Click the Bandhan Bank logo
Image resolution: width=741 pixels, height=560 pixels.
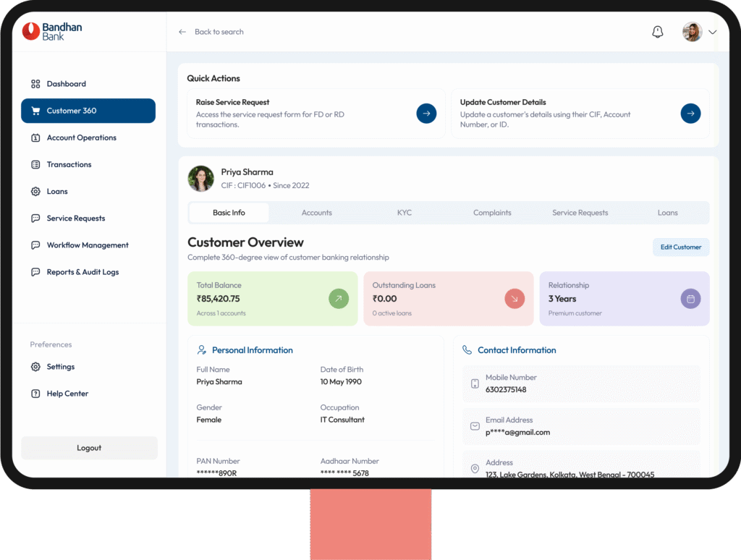pyautogui.click(x=52, y=31)
